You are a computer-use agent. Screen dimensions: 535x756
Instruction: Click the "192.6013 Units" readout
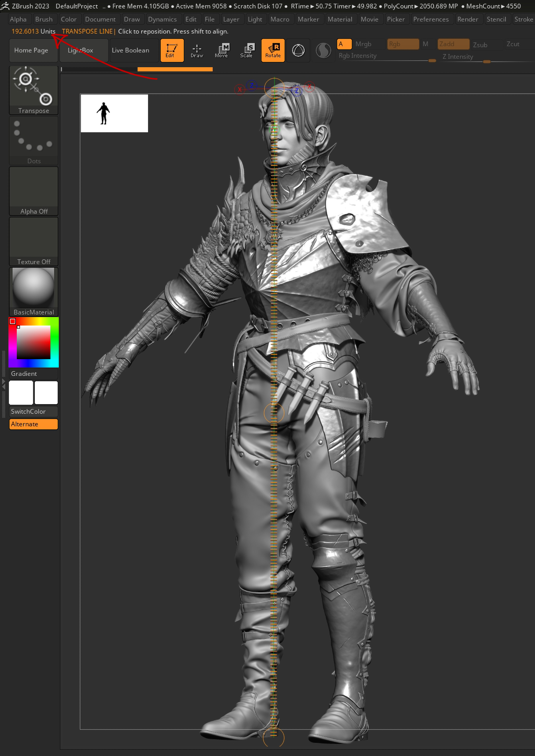pyautogui.click(x=34, y=31)
